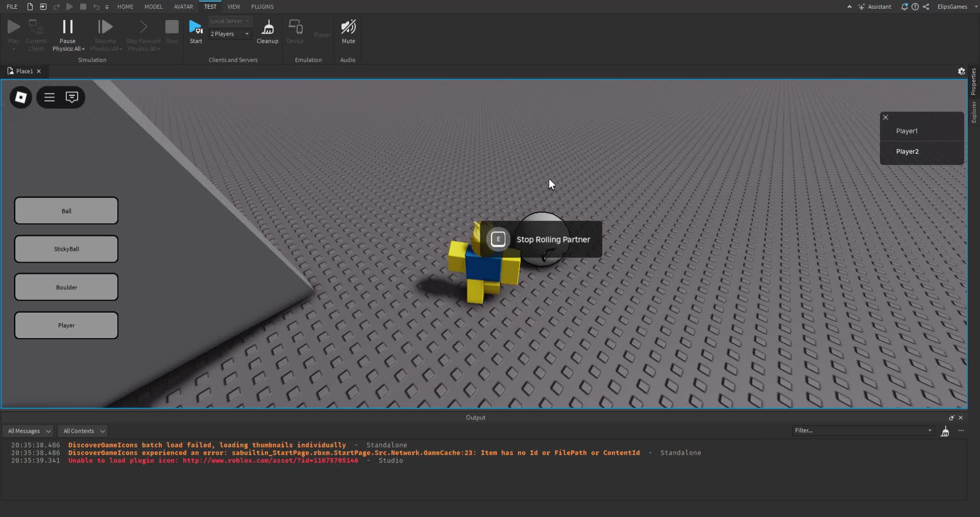980x517 pixels.
Task: Open the FILE menu
Action: coord(12,7)
